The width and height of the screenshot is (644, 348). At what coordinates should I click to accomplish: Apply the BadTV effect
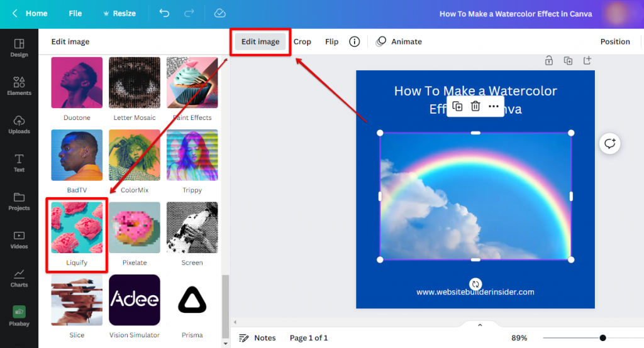pyautogui.click(x=77, y=155)
